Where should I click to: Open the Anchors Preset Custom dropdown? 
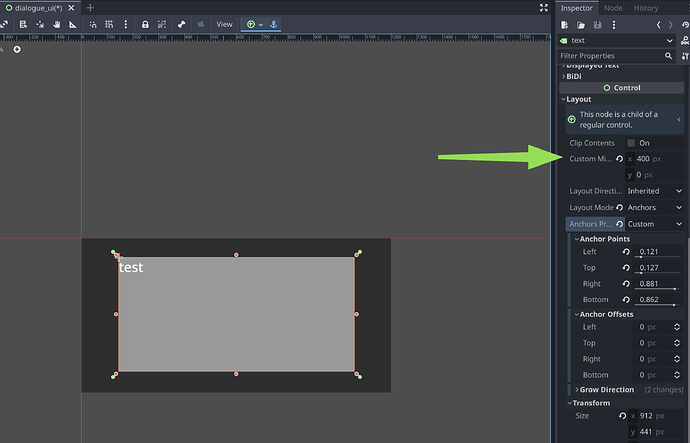tap(655, 224)
